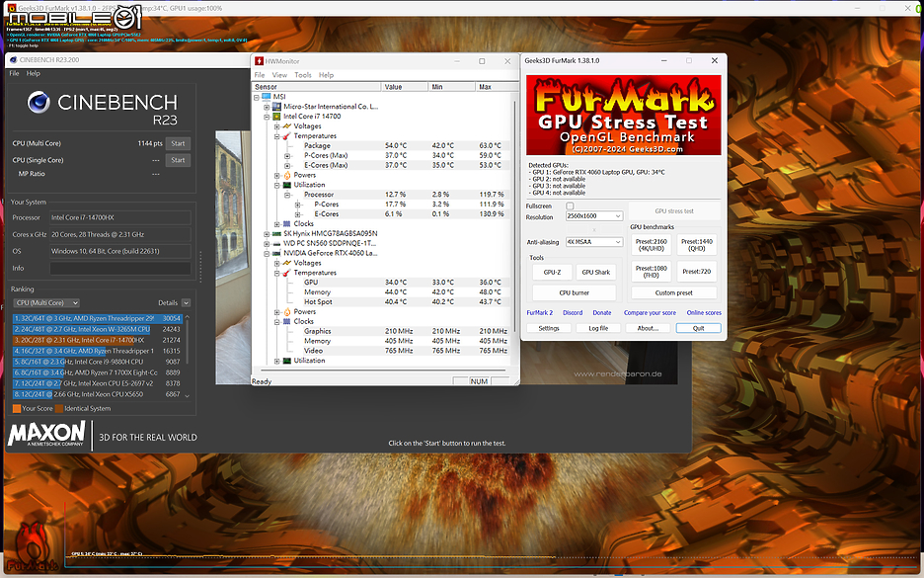Click the HWMonitor lightning title bar icon
Screen dimensions: 924x578
(x=259, y=61)
